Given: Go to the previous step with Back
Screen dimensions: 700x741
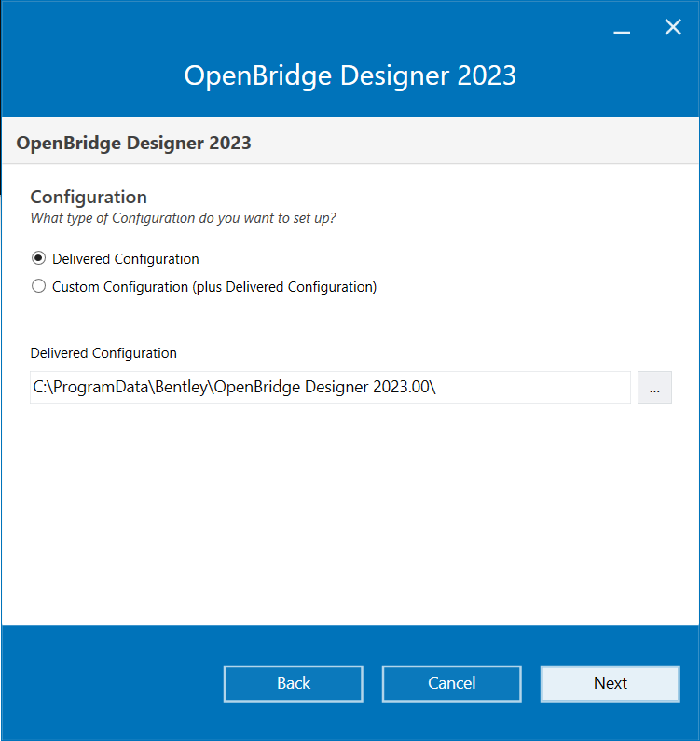Looking at the screenshot, I should pyautogui.click(x=293, y=683).
